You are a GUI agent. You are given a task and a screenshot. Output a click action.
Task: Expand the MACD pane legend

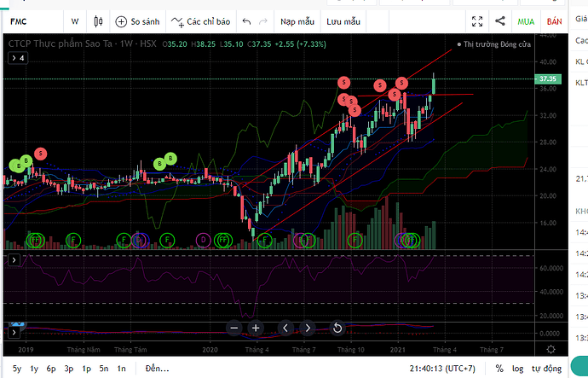14,332
